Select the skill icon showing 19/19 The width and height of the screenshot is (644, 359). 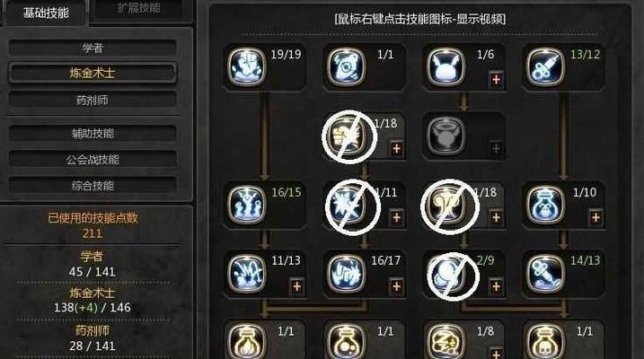click(247, 66)
